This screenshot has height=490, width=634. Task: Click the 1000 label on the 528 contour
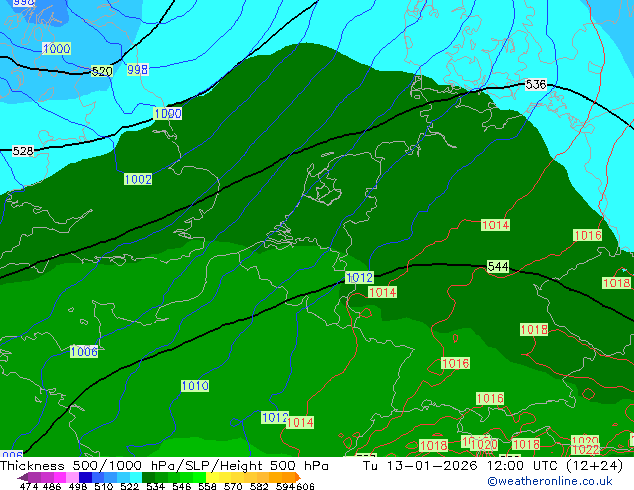point(168,113)
